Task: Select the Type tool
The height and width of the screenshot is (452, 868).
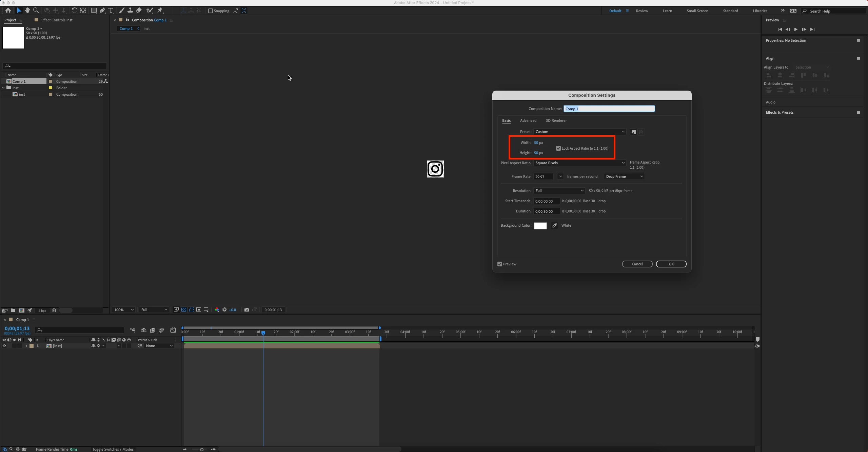Action: (x=111, y=11)
